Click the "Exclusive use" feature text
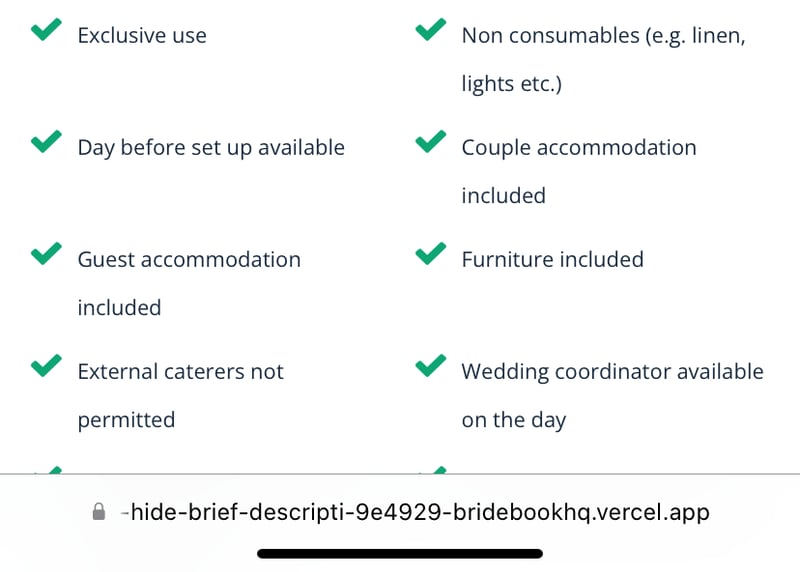Image resolution: width=800 pixels, height=572 pixels. [x=142, y=36]
